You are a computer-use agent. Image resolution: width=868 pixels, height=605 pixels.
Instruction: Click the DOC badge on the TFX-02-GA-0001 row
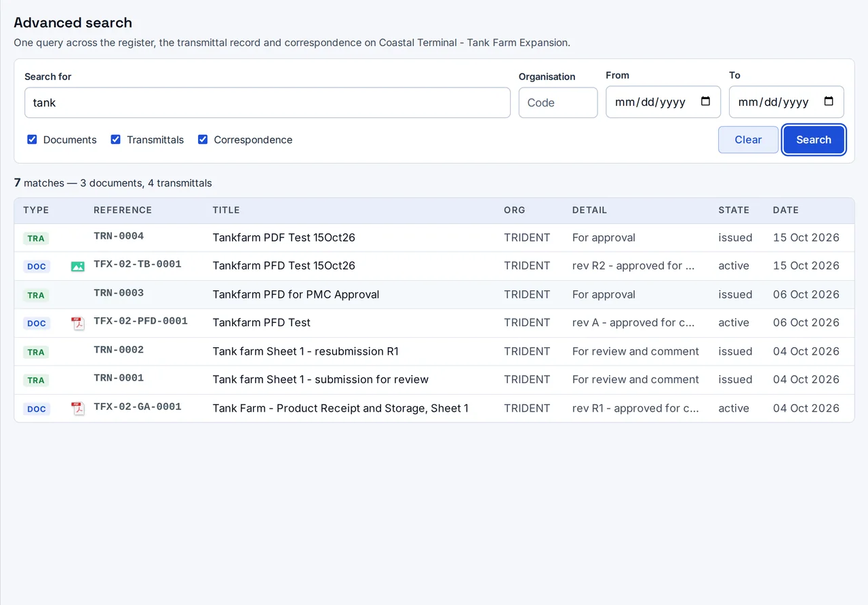coord(37,409)
